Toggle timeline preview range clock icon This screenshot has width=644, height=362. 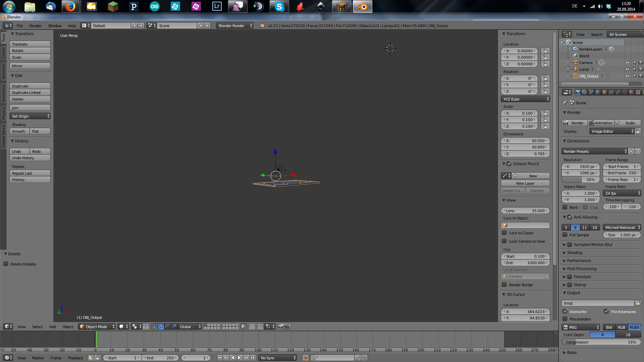click(x=91, y=358)
